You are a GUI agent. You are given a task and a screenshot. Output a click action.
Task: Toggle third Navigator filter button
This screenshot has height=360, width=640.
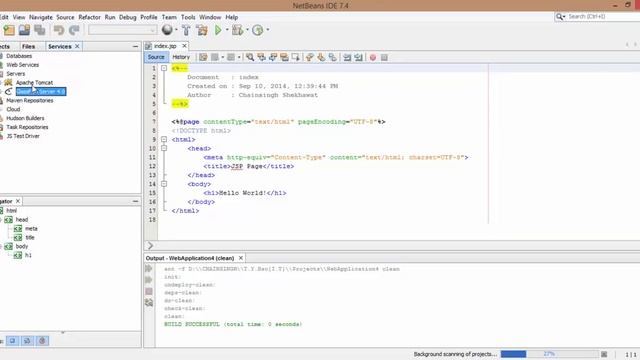pos(42,341)
